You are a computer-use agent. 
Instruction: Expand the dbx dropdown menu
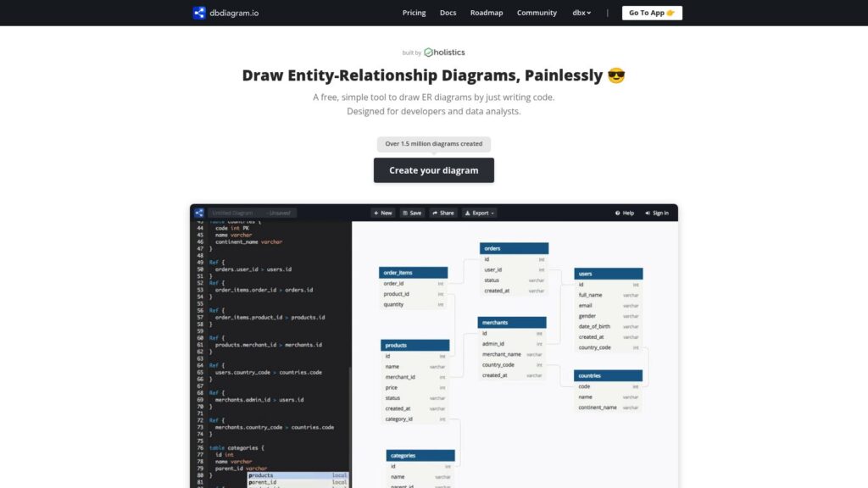581,13
